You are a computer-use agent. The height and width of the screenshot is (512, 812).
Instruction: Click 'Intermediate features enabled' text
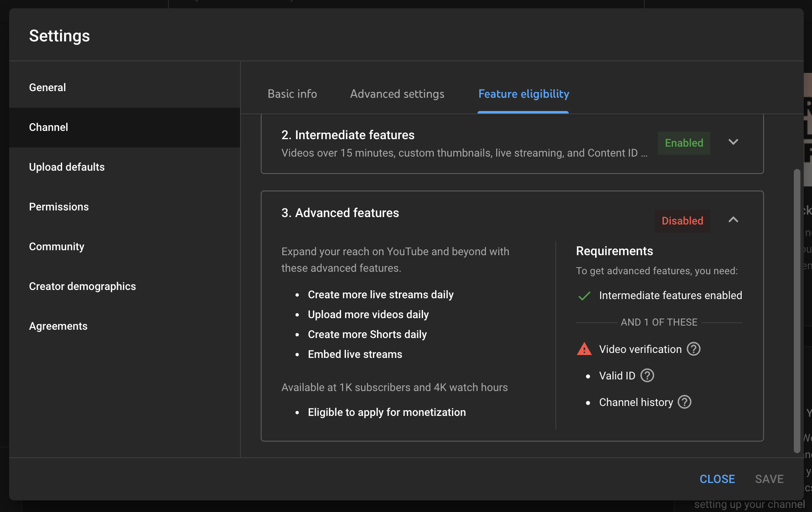[x=670, y=295]
